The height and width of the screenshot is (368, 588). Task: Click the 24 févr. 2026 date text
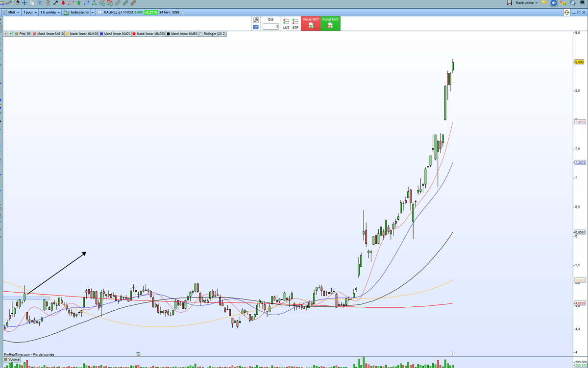coord(169,12)
